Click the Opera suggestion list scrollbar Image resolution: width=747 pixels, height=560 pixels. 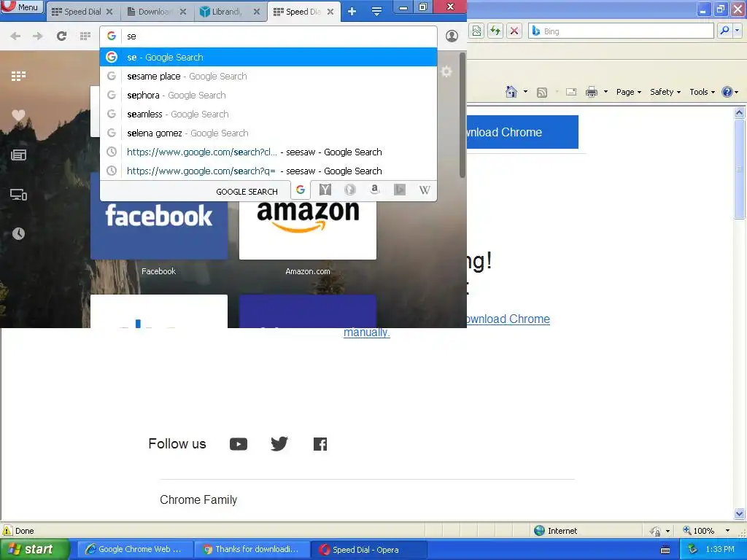tap(462, 115)
